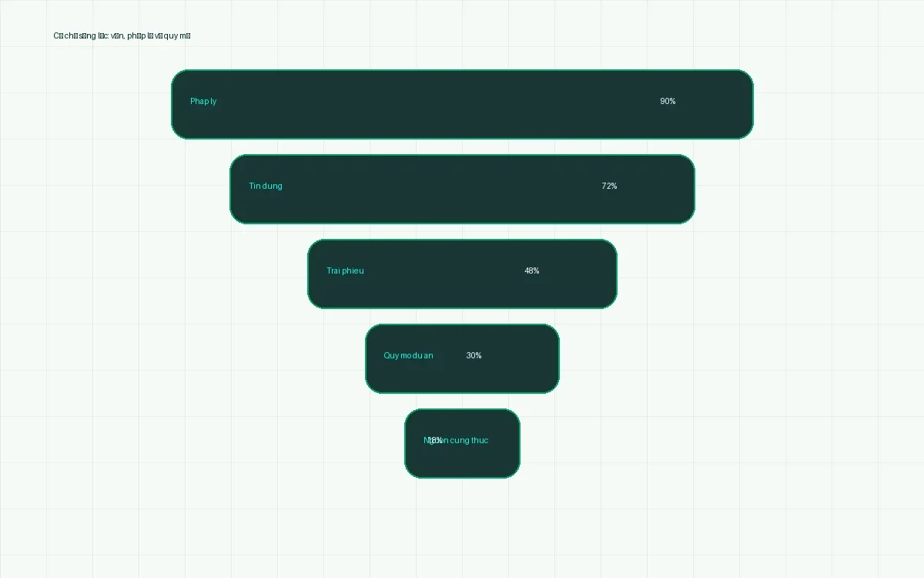Image resolution: width=924 pixels, height=578 pixels.
Task: Click the 'Phap ly' text label
Action: point(203,101)
